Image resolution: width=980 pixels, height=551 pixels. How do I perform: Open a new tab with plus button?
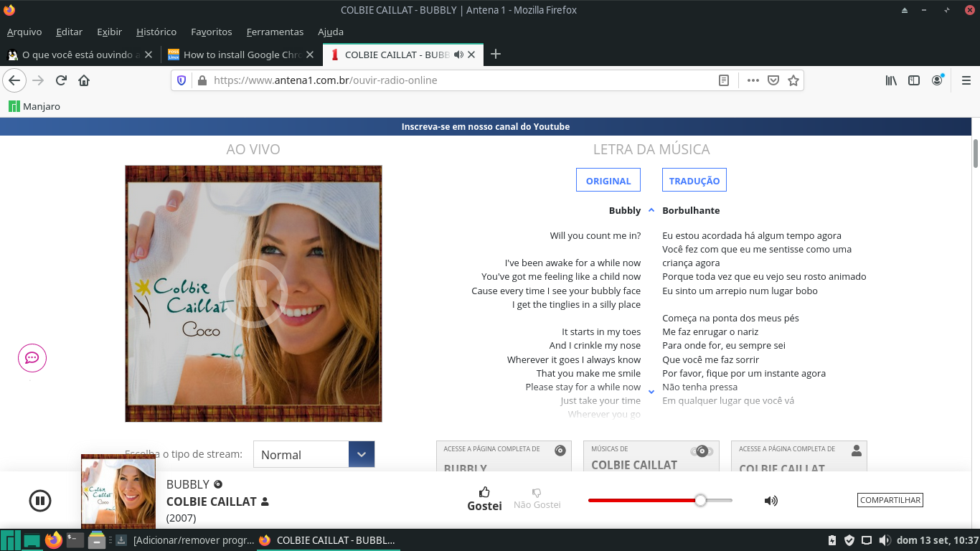495,55
